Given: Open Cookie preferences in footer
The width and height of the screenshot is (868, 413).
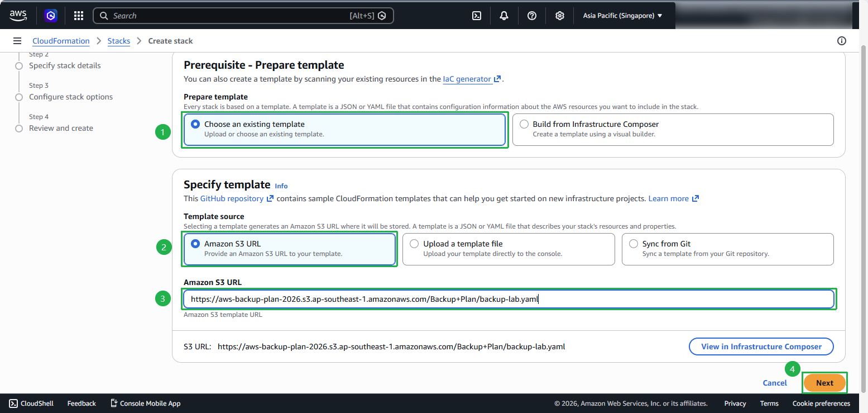Looking at the screenshot, I should click(821, 403).
